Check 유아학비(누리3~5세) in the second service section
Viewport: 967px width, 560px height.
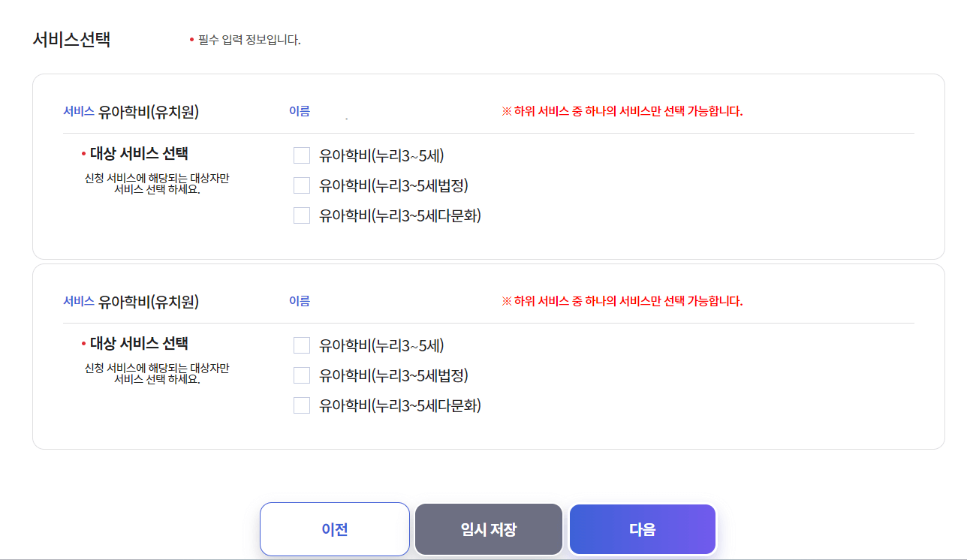click(x=302, y=345)
